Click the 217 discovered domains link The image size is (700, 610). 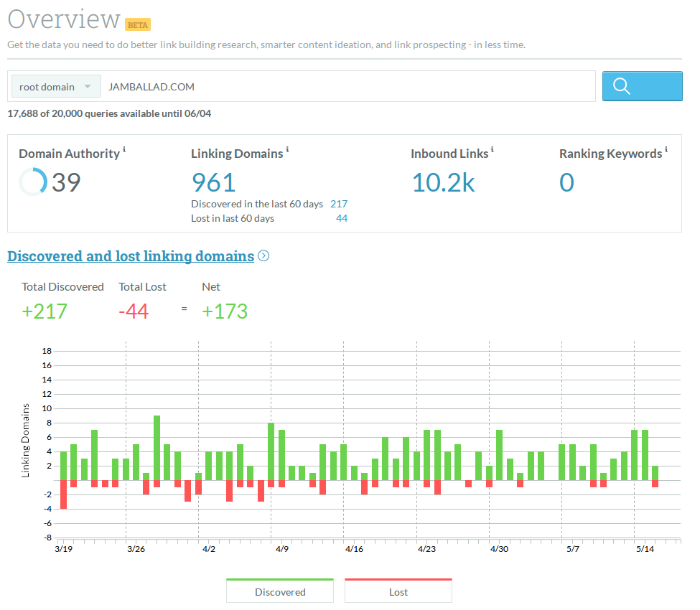pos(339,204)
